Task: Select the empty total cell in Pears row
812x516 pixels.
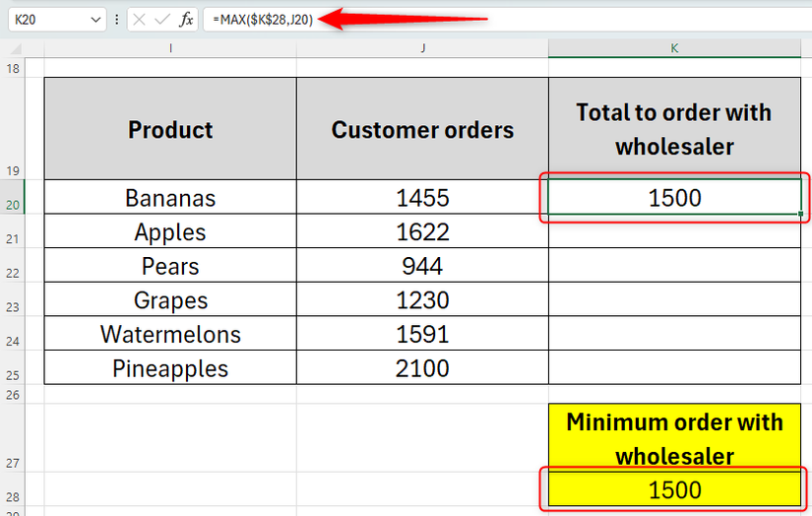Action: coord(675,265)
